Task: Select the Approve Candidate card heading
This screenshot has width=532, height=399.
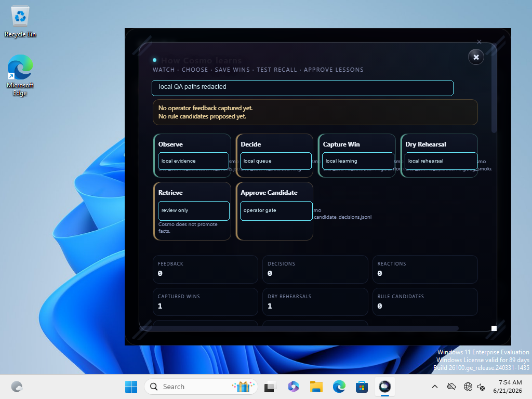Action: [269, 192]
